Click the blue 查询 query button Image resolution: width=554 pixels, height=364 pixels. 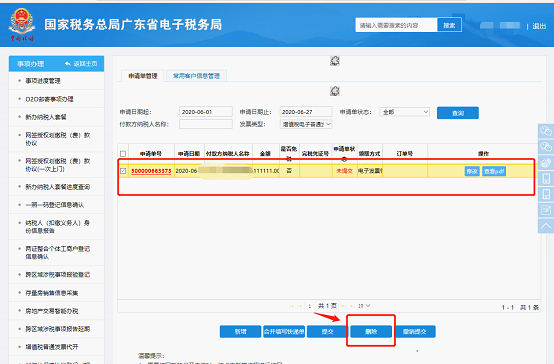pos(458,113)
